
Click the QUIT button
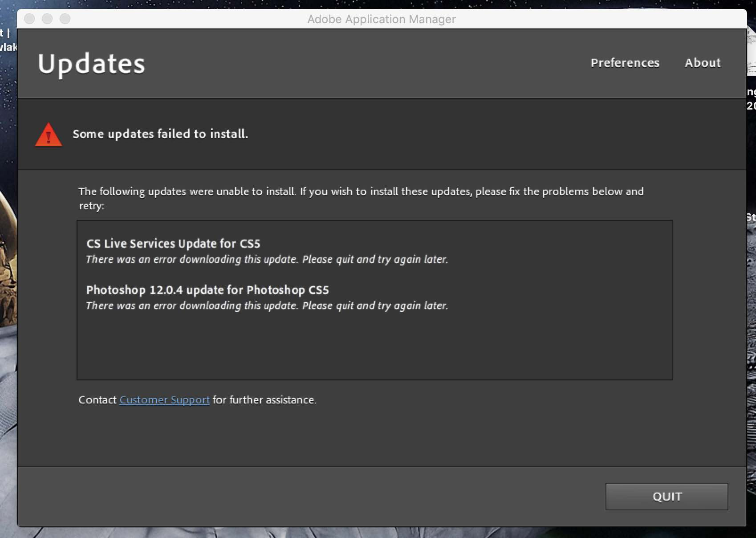click(667, 497)
